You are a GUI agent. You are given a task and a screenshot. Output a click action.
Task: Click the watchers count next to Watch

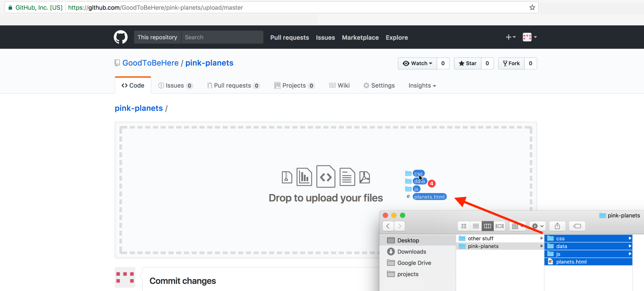click(443, 63)
